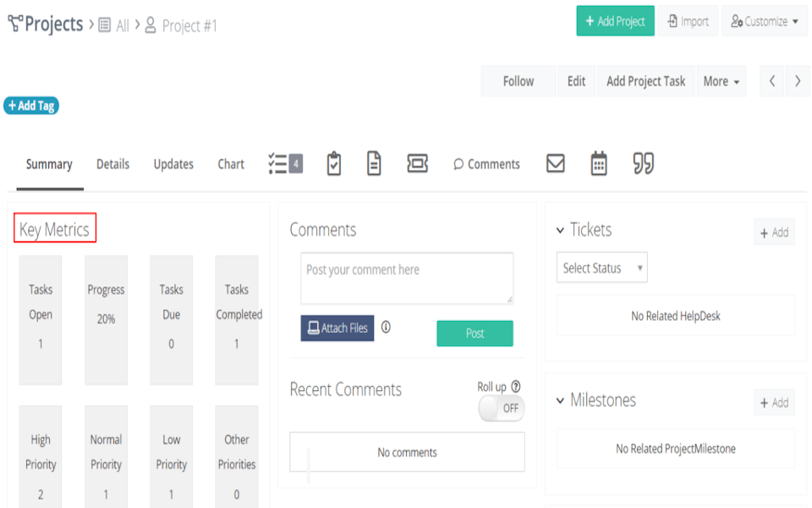The width and height of the screenshot is (812, 508).
Task: Click the Tasks Open metric tile
Action: (41, 320)
